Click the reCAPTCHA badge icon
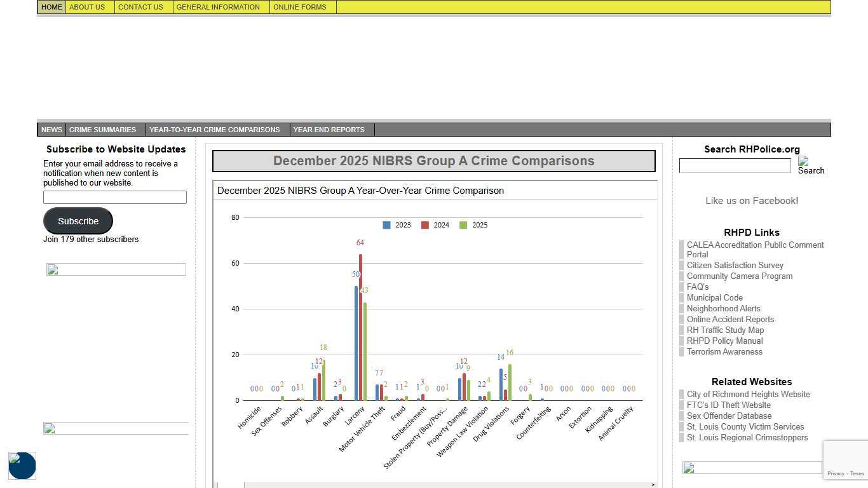The height and width of the screenshot is (488, 868). pos(845,456)
